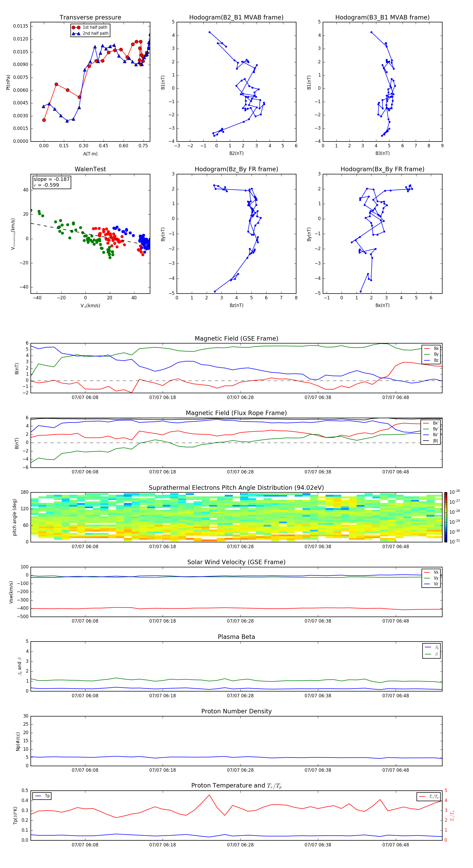Click the "Bz'" flux rope legend entry
473x868 pixels.
click(x=431, y=435)
